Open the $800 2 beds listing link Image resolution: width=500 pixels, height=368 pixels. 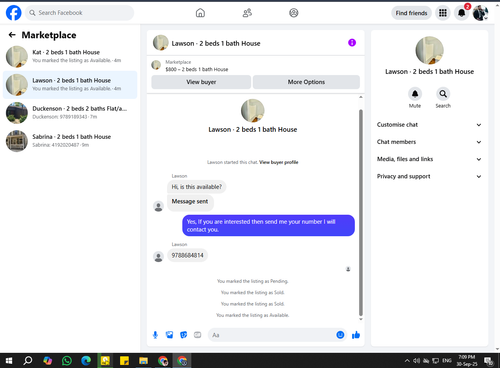pyautogui.click(x=197, y=69)
